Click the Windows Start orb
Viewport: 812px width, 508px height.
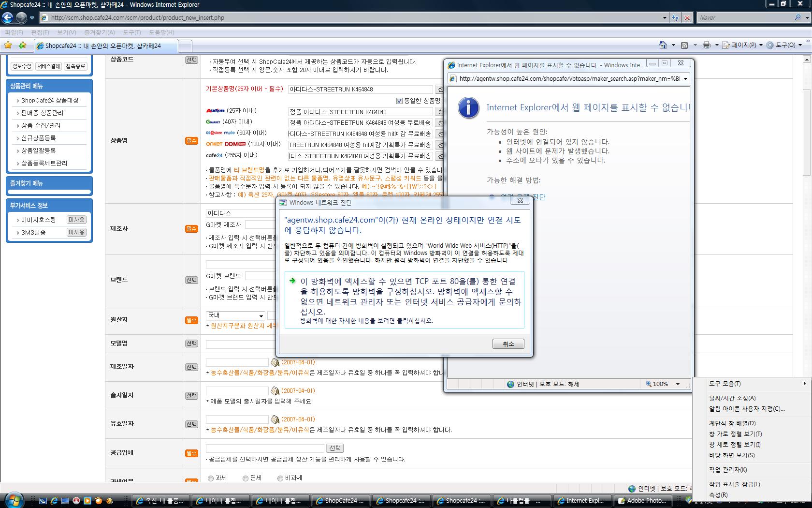pos(15,500)
